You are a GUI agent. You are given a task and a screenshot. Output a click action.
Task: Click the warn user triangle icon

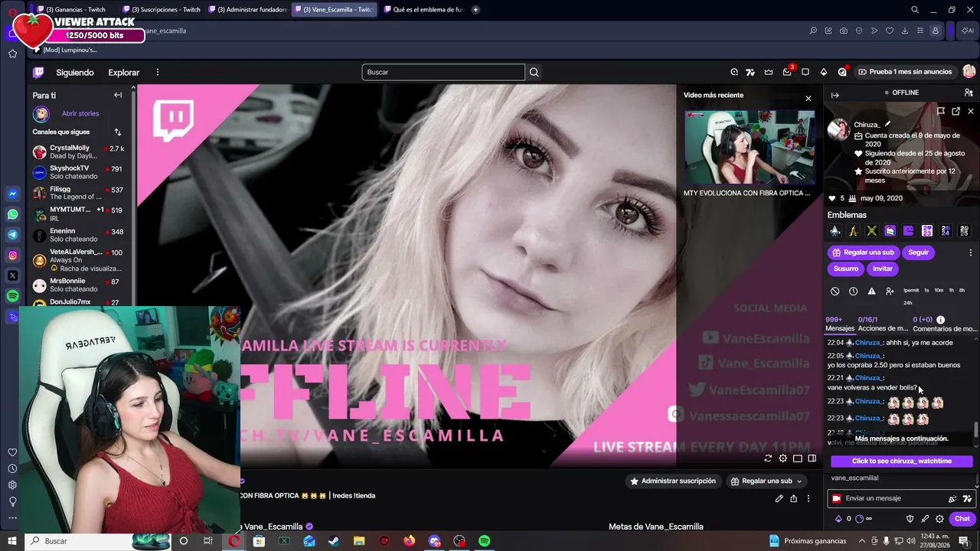[x=871, y=291]
